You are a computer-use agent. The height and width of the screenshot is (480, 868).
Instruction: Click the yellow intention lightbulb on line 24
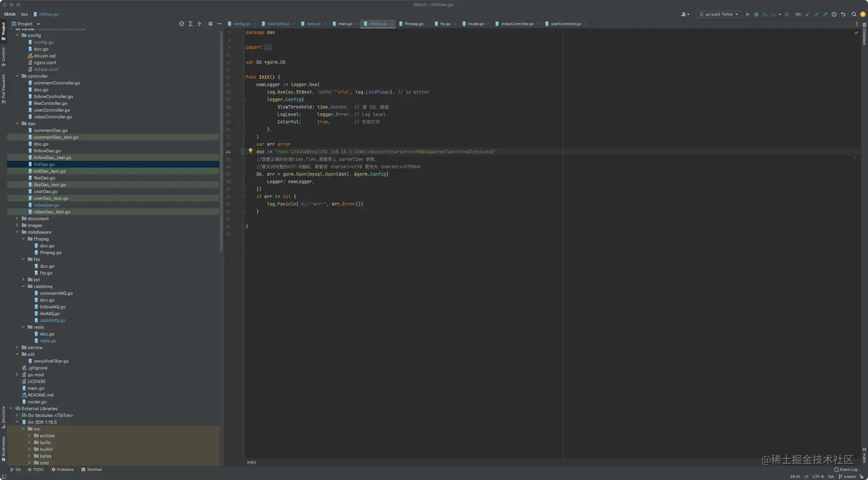coord(250,151)
